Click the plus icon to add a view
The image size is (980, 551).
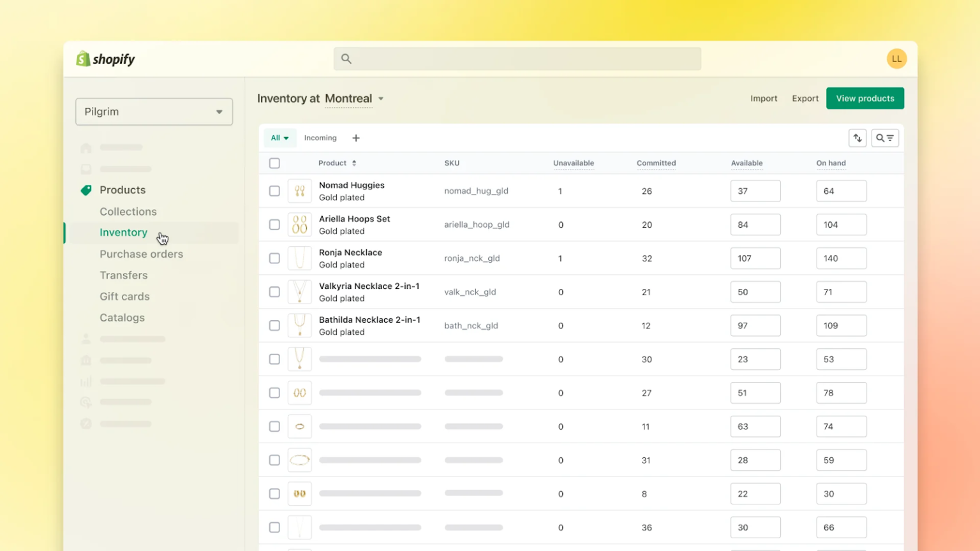[x=356, y=138]
